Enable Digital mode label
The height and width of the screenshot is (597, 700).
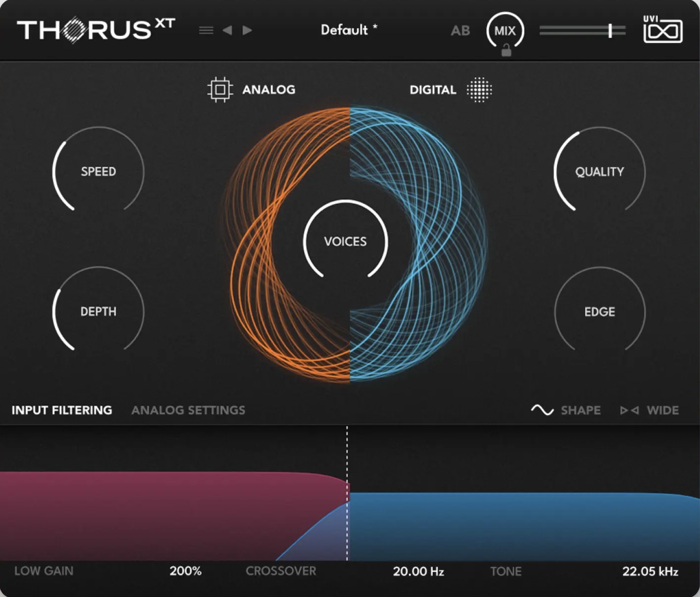tap(433, 90)
